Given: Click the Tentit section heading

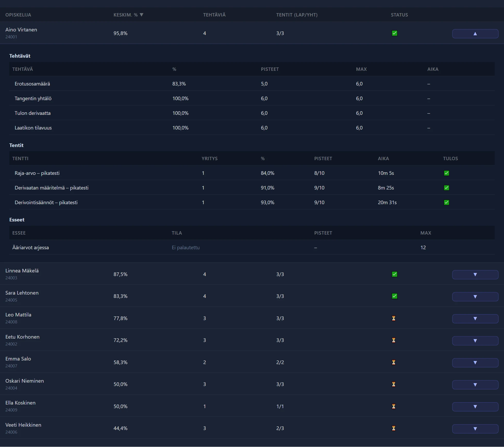Looking at the screenshot, I should coord(16,145).
